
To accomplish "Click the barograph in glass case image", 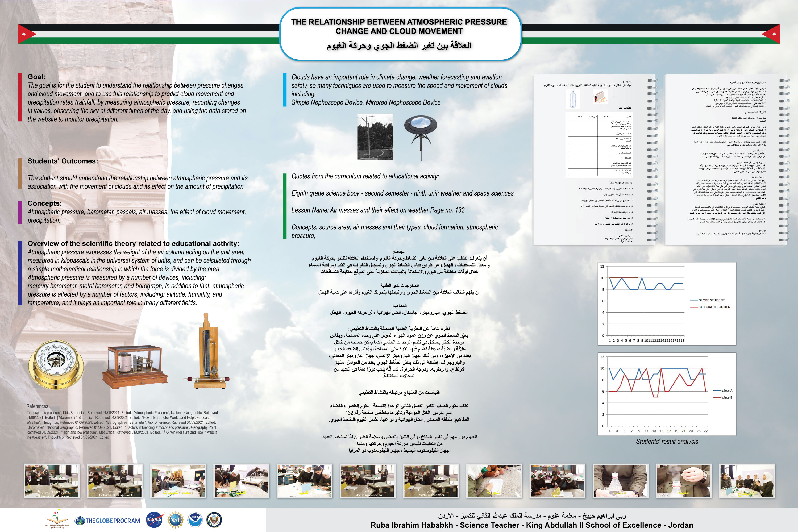I will pos(135,367).
